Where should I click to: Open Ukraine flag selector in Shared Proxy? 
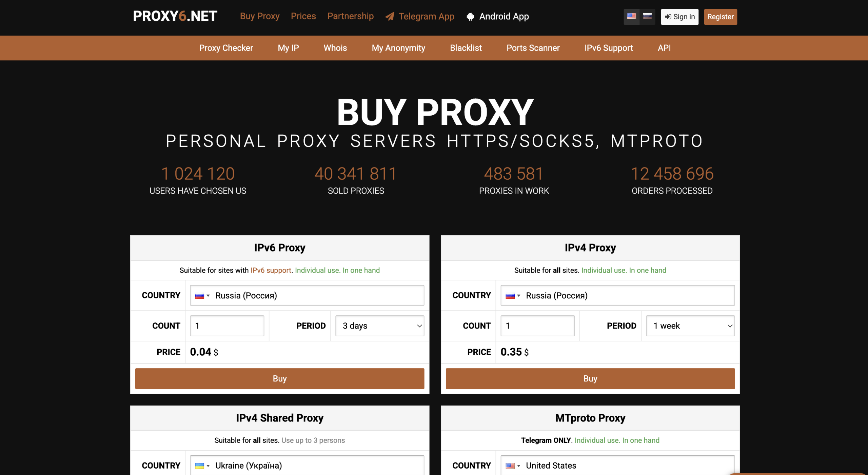click(x=202, y=466)
